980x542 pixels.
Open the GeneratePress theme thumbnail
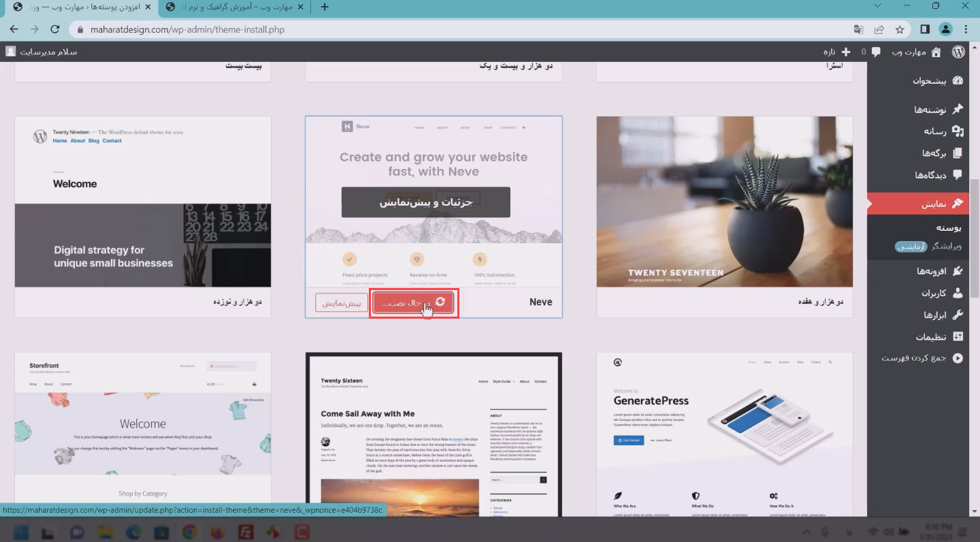tap(725, 434)
